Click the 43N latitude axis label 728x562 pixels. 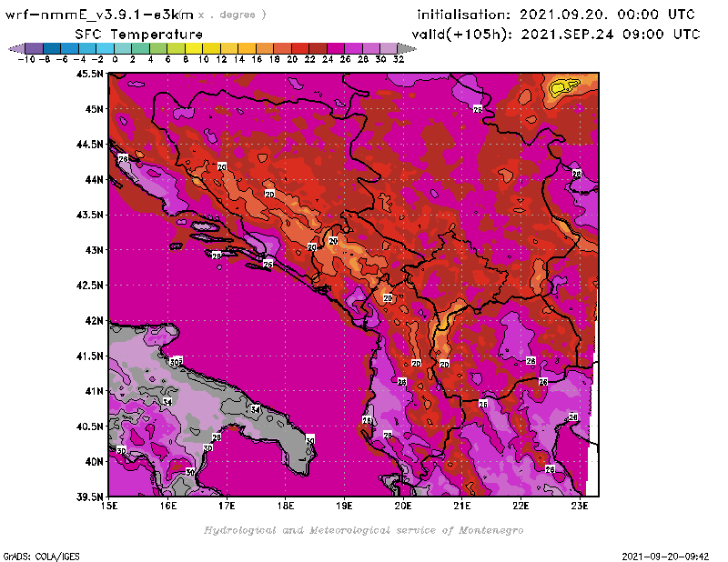[x=94, y=250]
